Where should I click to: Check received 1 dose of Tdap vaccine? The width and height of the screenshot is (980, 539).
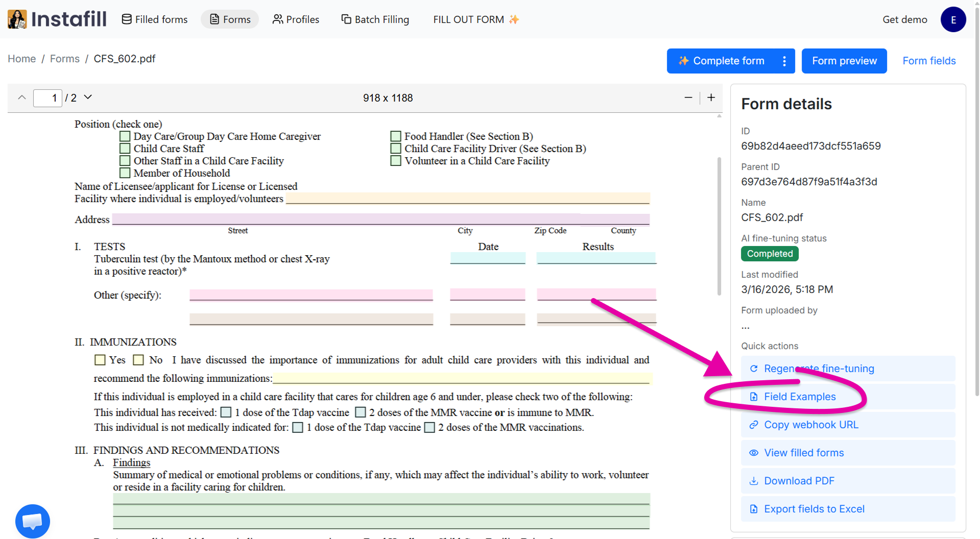click(x=226, y=412)
